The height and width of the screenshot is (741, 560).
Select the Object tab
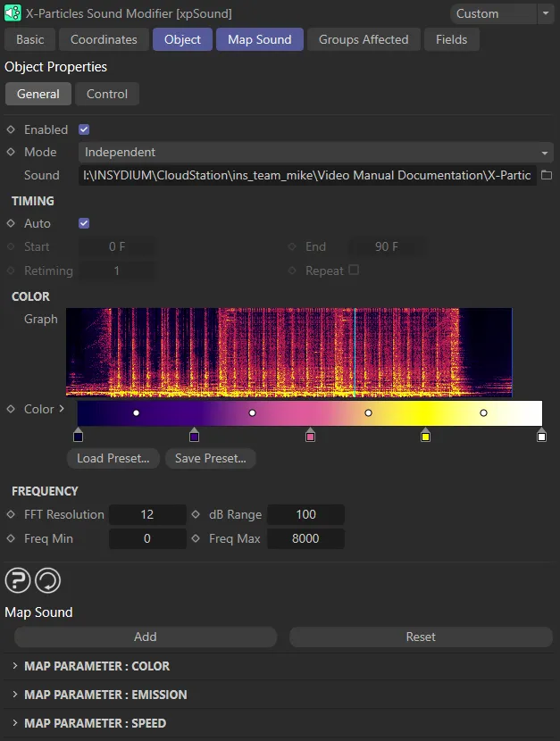pyautogui.click(x=182, y=39)
